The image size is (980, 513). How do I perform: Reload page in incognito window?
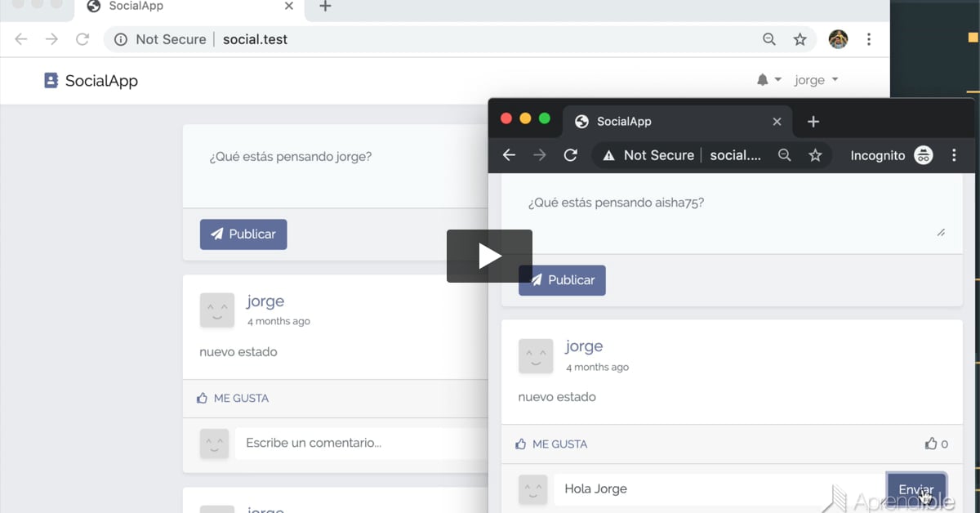click(571, 155)
